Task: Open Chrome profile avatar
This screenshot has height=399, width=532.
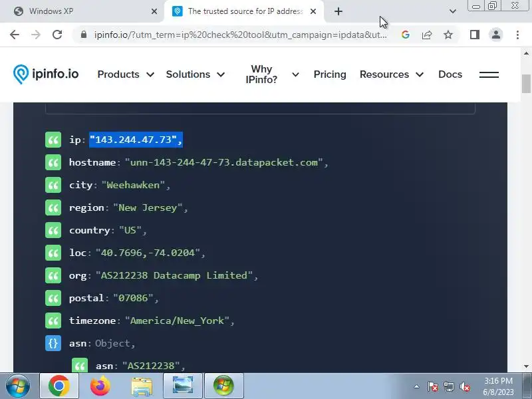Action: 496,35
